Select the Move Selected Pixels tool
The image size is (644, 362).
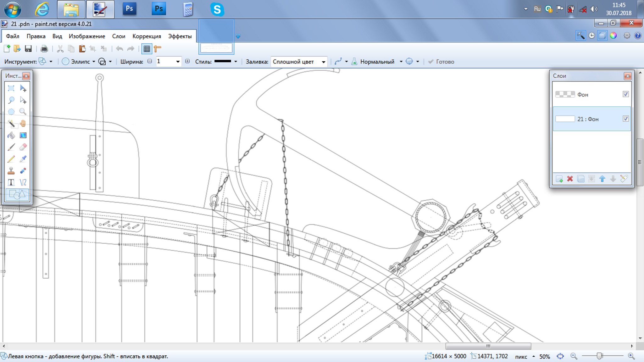tap(23, 88)
